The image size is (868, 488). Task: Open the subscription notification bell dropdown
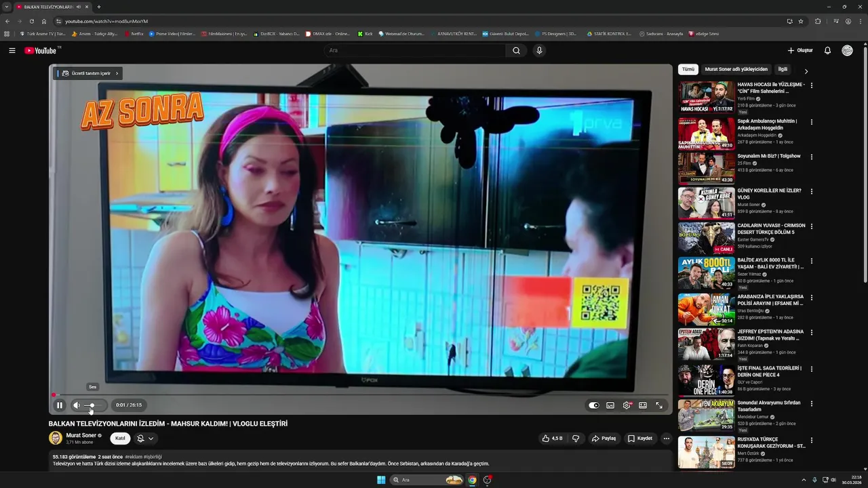[x=145, y=439]
